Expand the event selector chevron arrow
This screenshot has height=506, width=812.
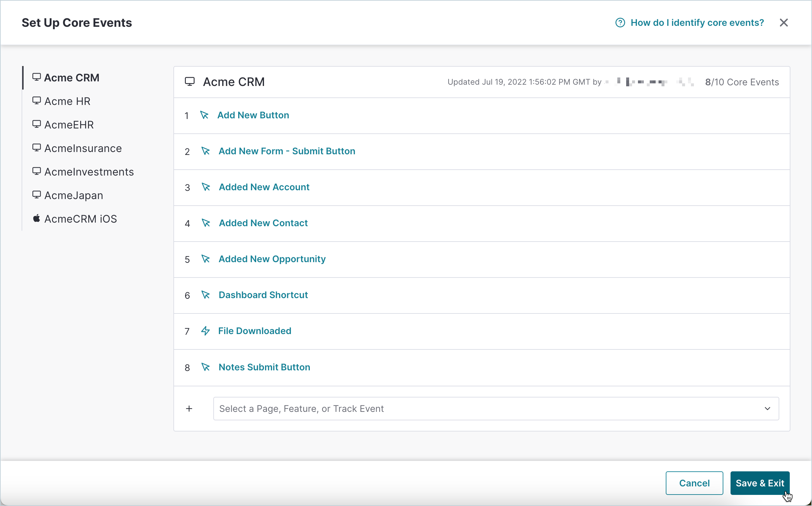click(x=768, y=409)
